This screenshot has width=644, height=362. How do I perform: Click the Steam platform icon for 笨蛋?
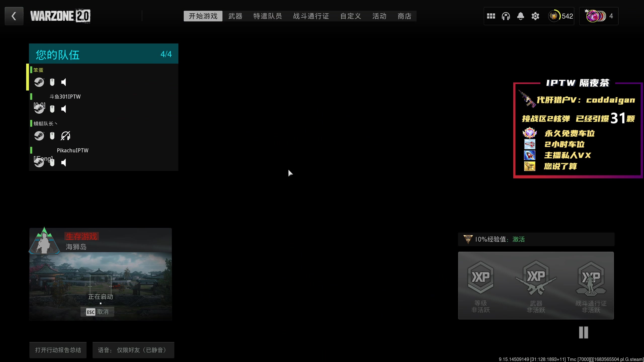click(39, 82)
